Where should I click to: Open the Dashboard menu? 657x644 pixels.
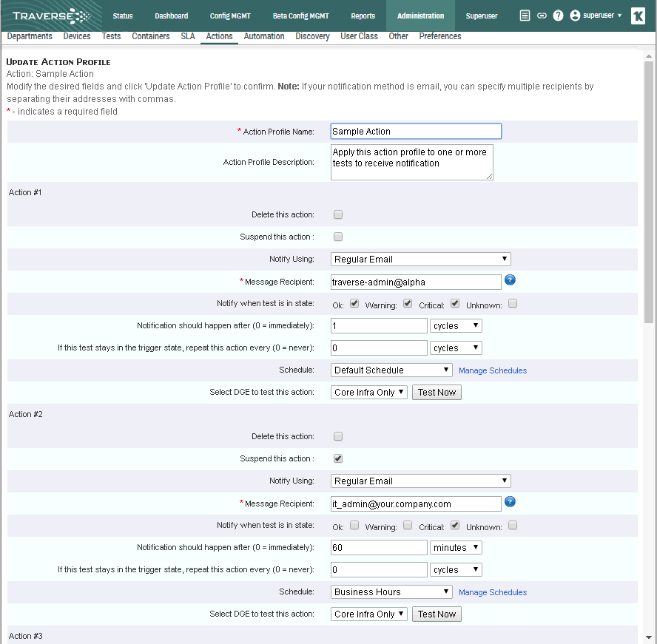point(172,16)
